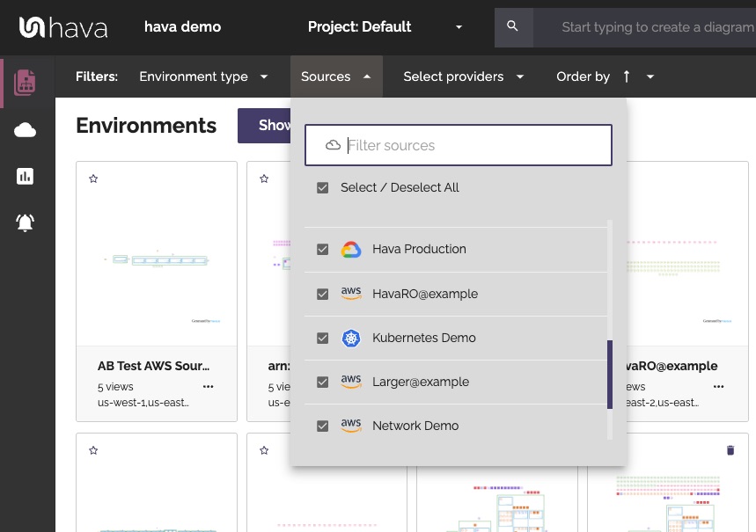Toggle ascending order arrow icon
Viewport: 756px width, 532px height.
coord(627,77)
